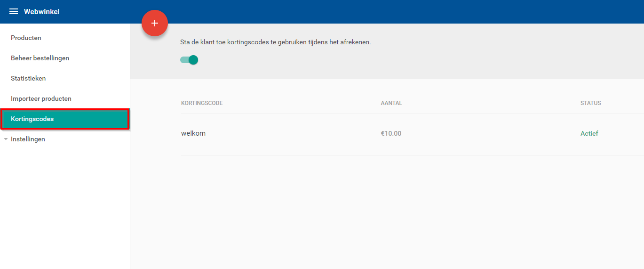Open Beheer bestellingen page
The height and width of the screenshot is (269, 644).
(x=40, y=58)
